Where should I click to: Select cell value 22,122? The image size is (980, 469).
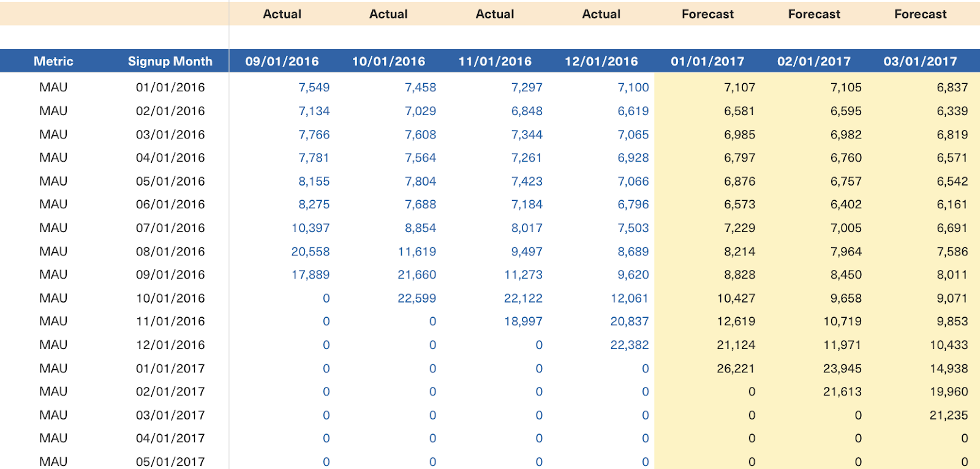pos(523,299)
